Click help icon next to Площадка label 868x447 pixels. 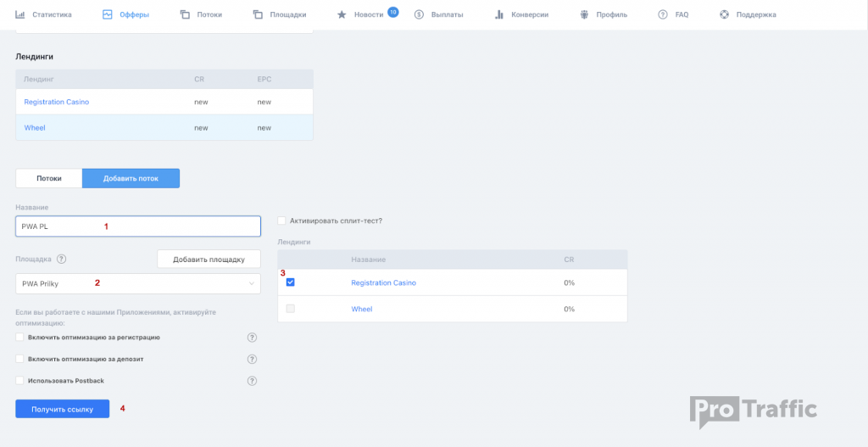point(61,260)
